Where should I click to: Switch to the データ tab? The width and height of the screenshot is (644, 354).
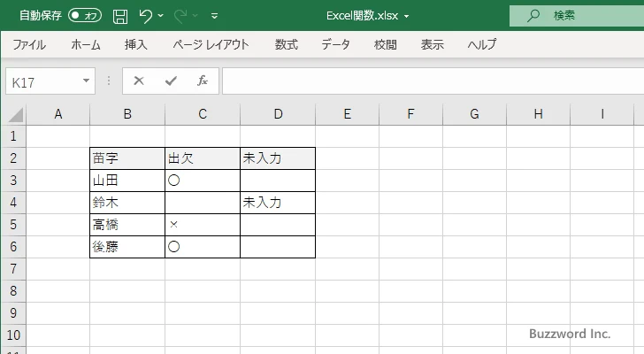[x=335, y=44]
